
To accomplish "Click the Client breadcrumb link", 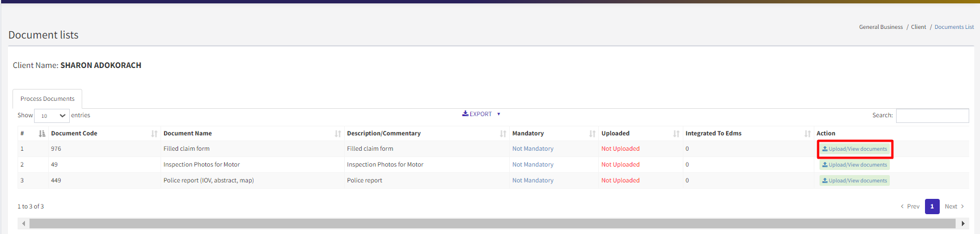I will coord(918,27).
